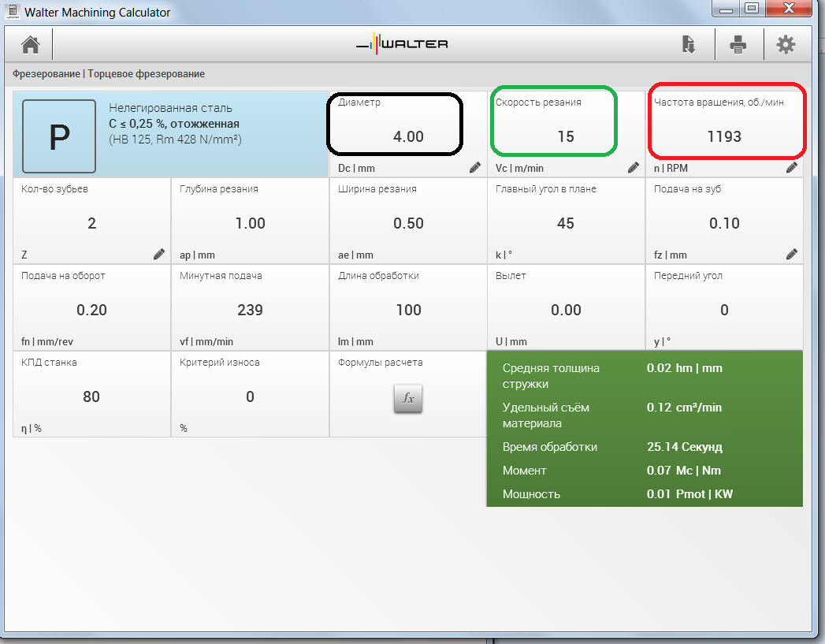Image resolution: width=825 pixels, height=644 pixels.
Task: Click chip thickness '0.02 hm | mm'
Action: click(x=685, y=368)
